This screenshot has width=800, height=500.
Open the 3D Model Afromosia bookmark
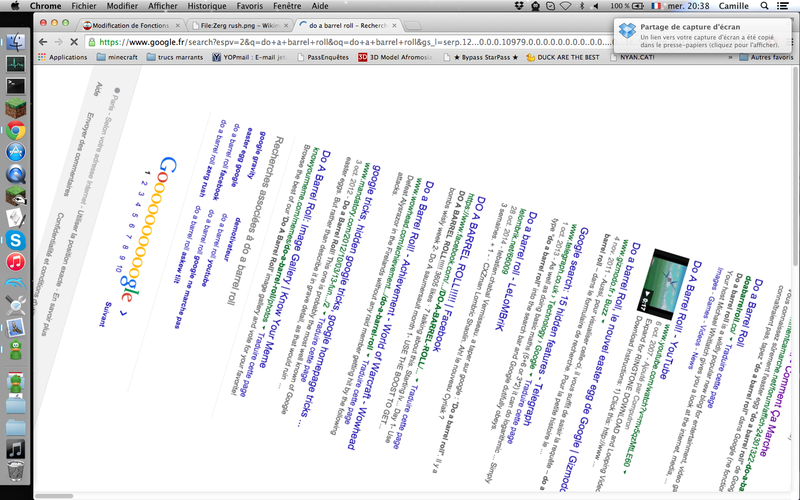coord(395,57)
